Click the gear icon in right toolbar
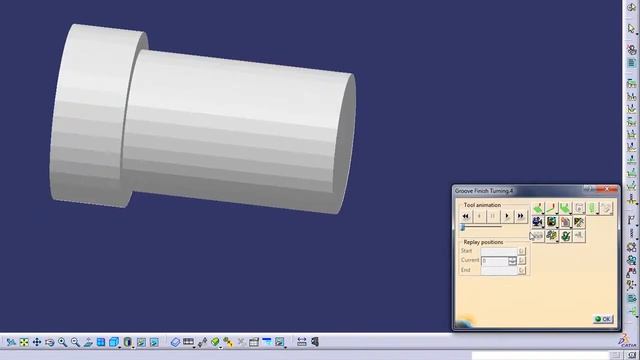Screen dimensions: 640x360 631,247
